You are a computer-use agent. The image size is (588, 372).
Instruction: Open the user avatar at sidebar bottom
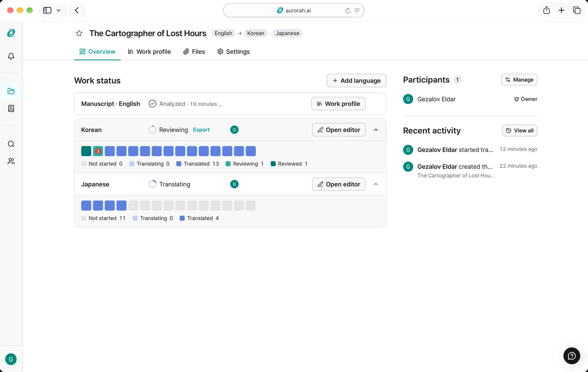pos(11,359)
